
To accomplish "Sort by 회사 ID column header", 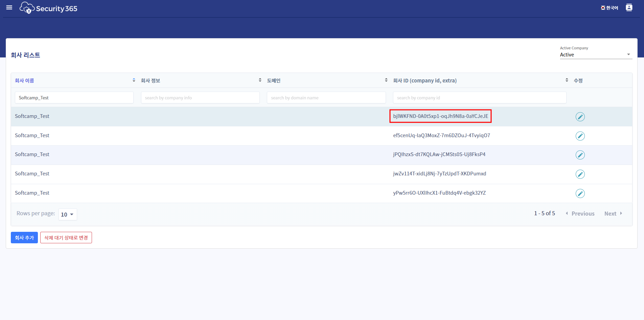I will [x=424, y=80].
